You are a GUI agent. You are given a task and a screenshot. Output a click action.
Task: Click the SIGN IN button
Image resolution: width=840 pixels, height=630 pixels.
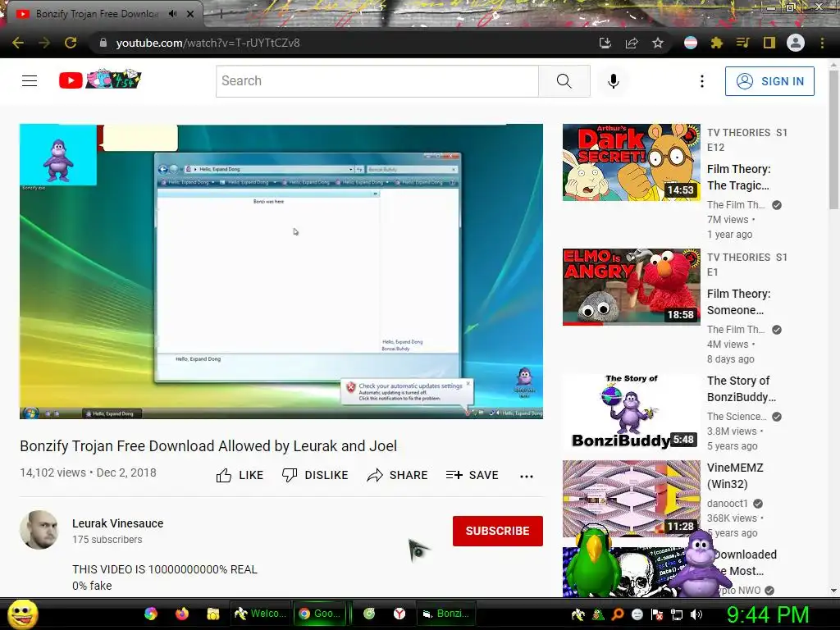click(769, 81)
